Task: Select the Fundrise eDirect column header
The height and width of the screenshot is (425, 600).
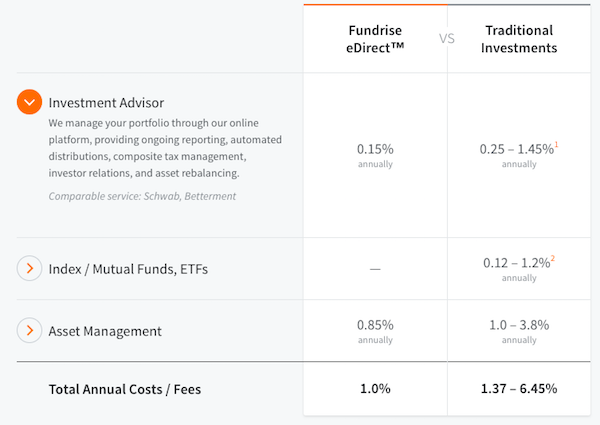Action: [375, 39]
